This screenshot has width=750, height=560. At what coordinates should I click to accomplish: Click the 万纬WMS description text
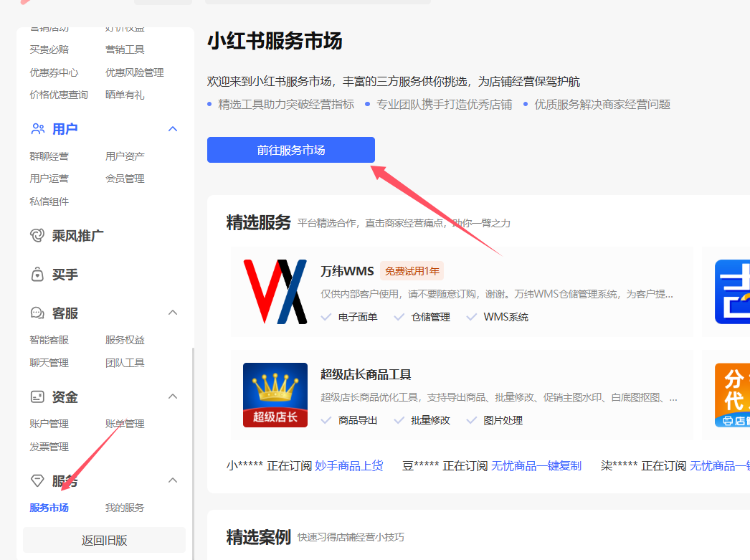[497, 294]
